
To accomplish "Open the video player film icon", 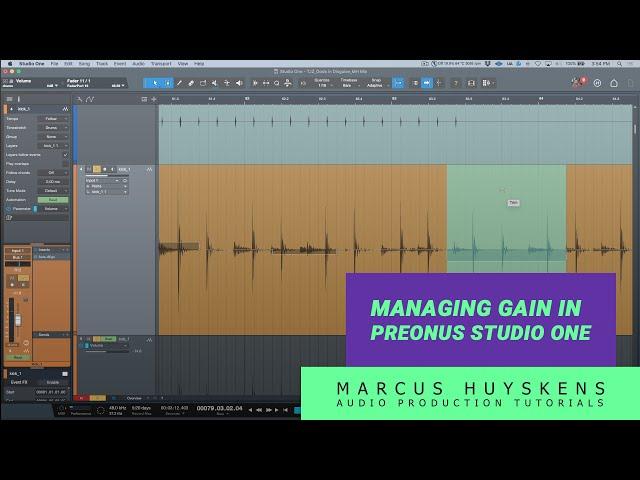I will (471, 83).
